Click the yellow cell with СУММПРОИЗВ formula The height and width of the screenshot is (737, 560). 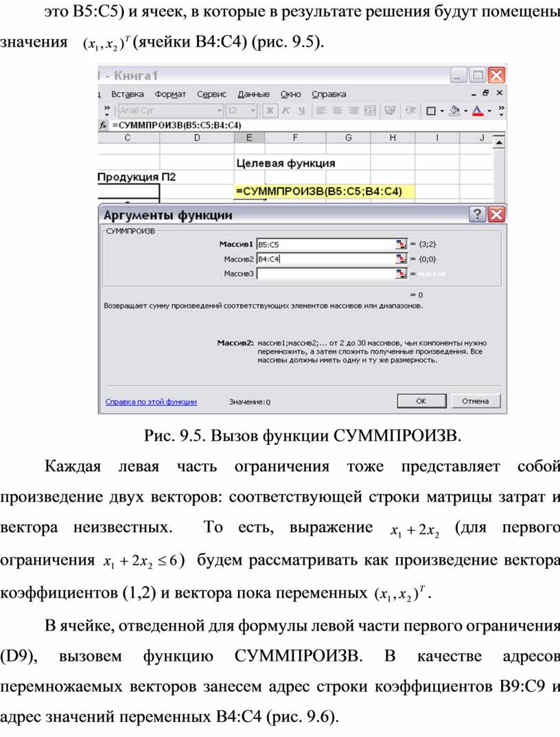point(324,192)
